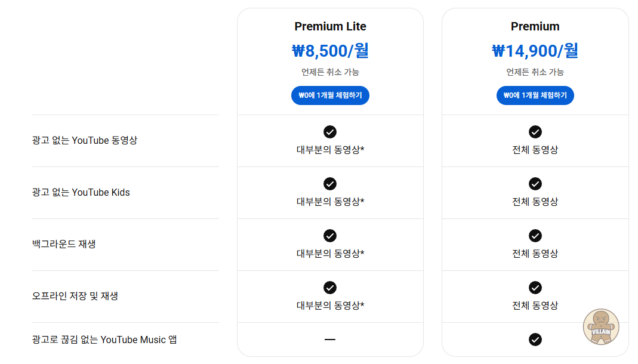638x364 pixels.
Task: Select the Premium Lite plan title
Action: click(x=330, y=26)
